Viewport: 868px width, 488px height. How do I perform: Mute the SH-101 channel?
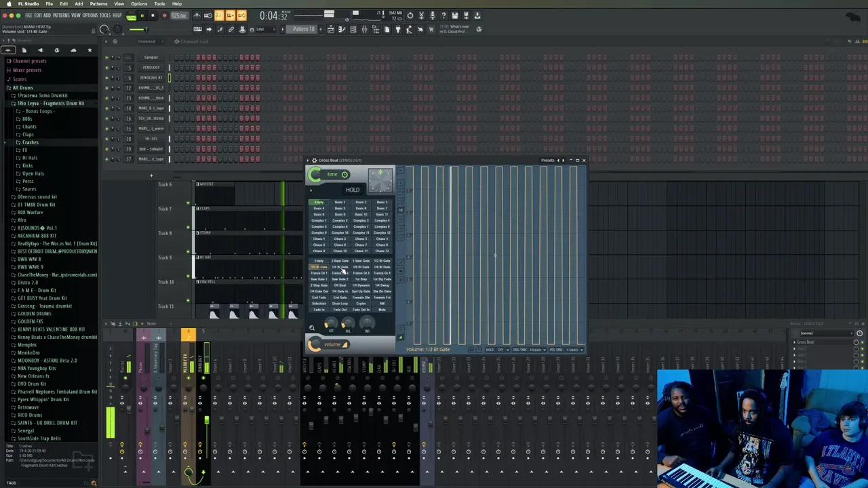pos(106,139)
